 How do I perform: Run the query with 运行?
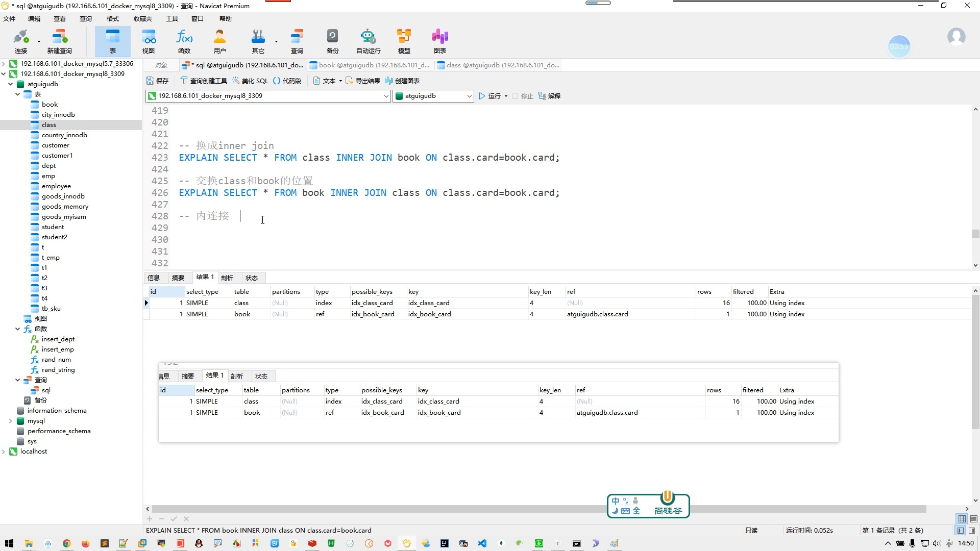point(490,96)
